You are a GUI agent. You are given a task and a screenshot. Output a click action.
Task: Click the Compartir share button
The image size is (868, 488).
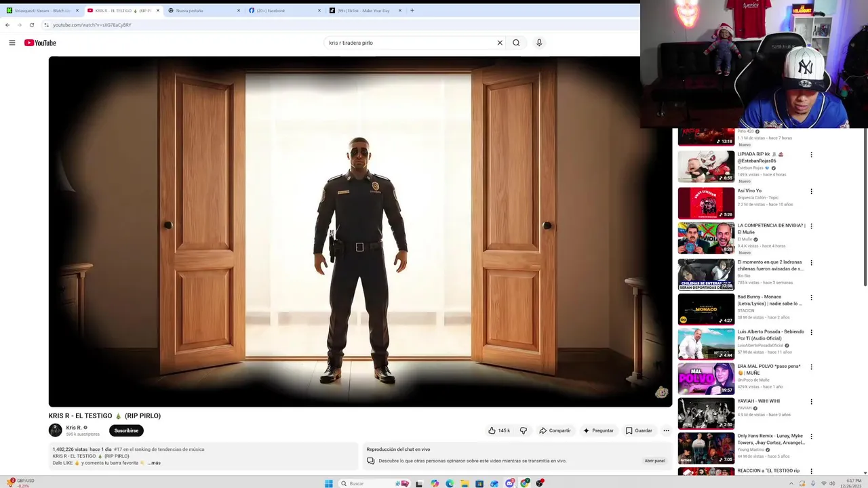pos(555,430)
